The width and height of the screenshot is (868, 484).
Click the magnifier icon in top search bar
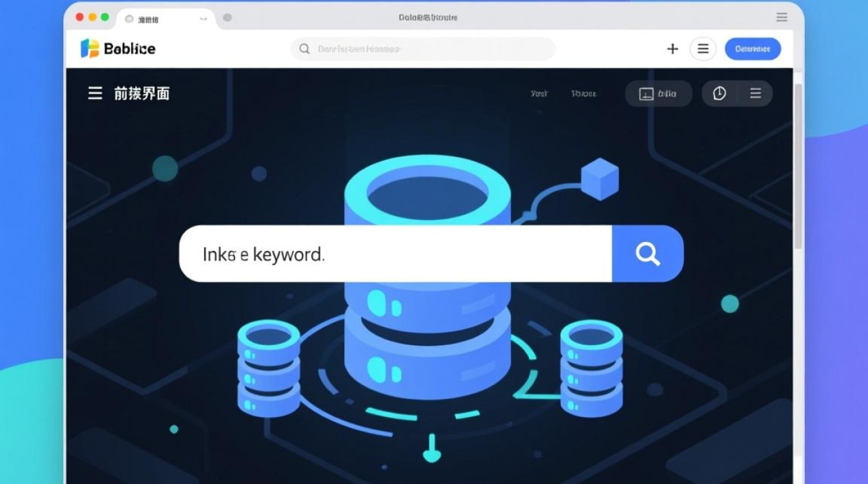(304, 49)
